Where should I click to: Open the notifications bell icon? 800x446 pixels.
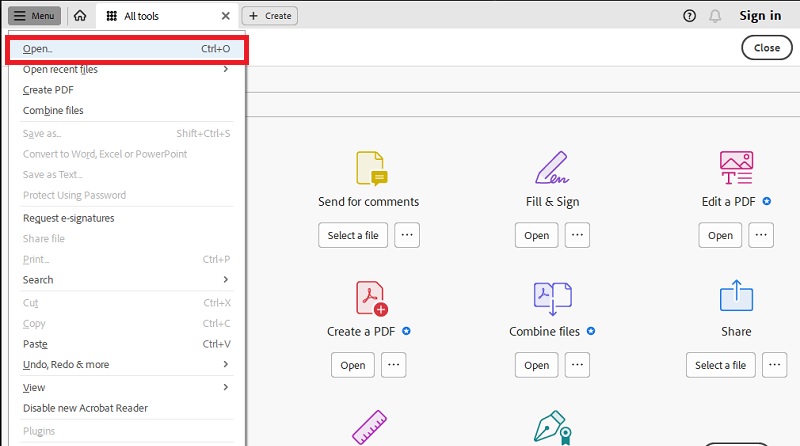click(715, 16)
